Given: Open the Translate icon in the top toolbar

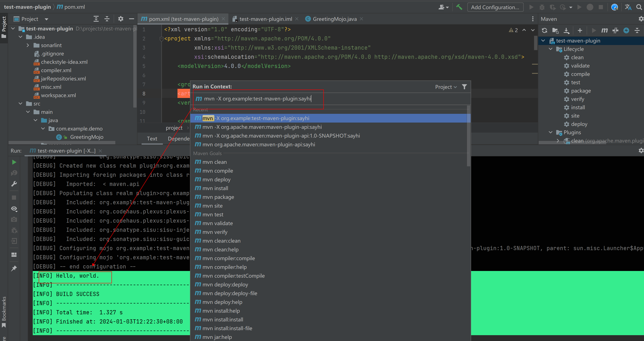Looking at the screenshot, I should click(628, 7).
